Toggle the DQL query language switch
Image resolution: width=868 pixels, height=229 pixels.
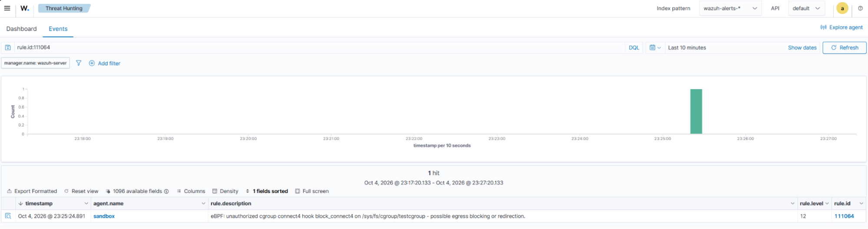point(634,48)
